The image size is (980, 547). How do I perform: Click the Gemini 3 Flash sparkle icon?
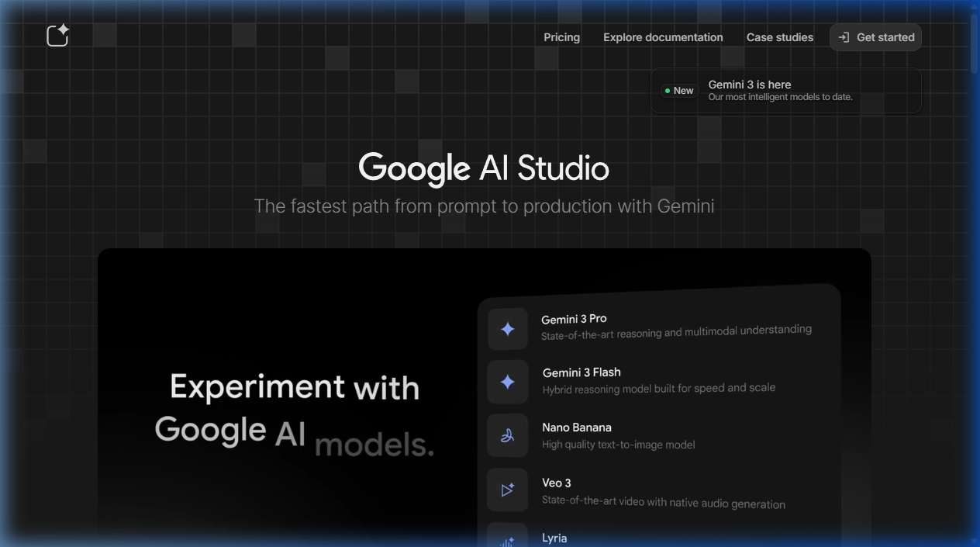508,382
